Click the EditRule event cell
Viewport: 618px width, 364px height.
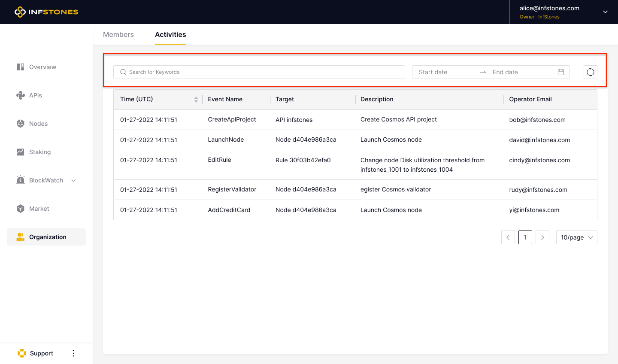220,160
